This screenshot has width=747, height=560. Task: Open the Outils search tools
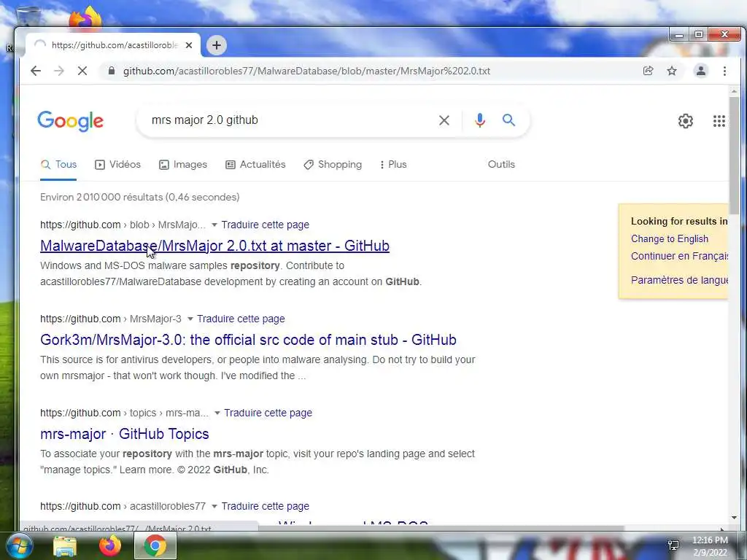point(501,164)
